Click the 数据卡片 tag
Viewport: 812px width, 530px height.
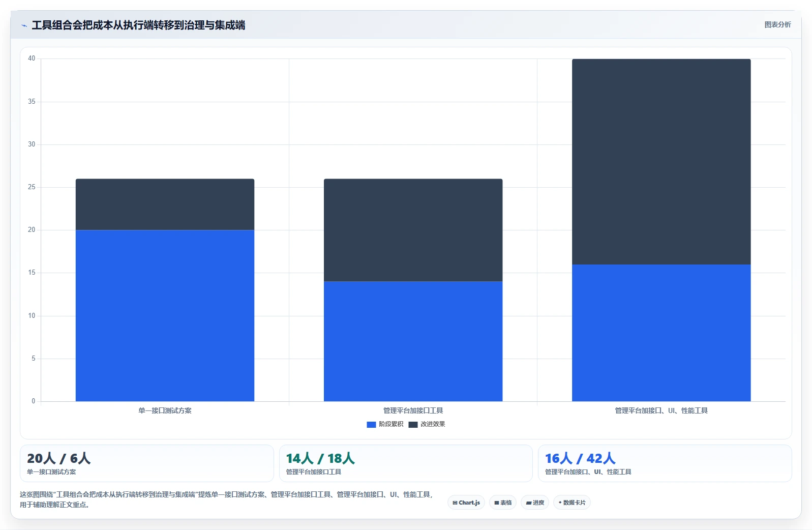coord(572,503)
